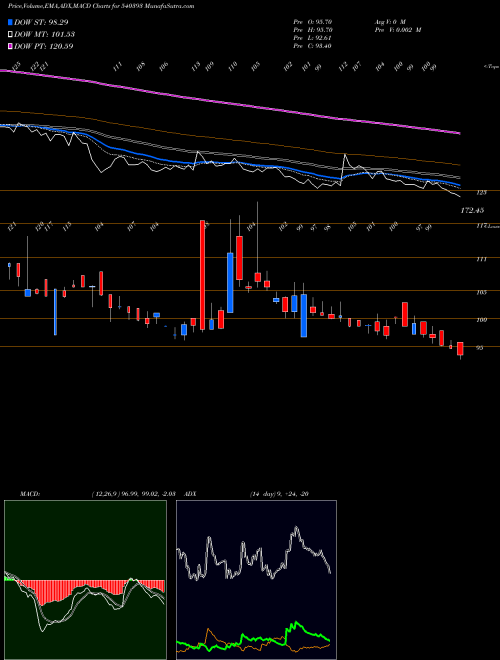This screenshot has height=660, width=500.
Task: Click the MACD panel heading
Action: [29, 494]
